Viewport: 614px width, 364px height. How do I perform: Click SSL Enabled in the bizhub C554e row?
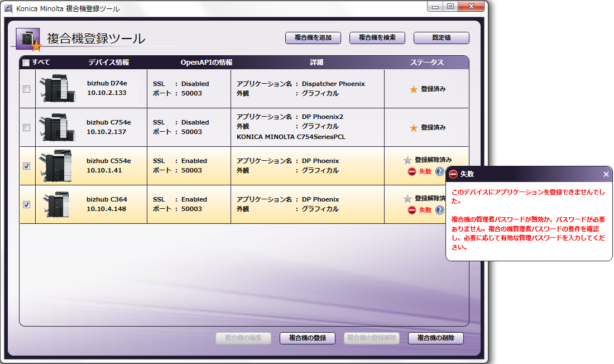(180, 161)
